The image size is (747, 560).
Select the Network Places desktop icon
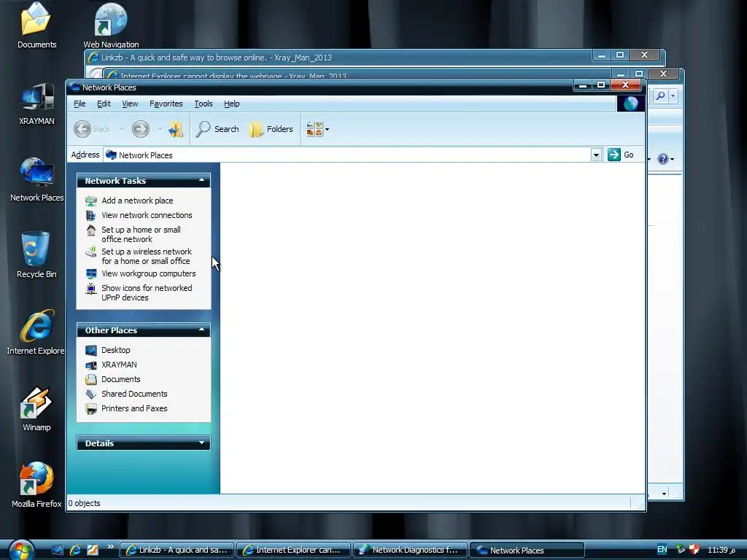36,179
